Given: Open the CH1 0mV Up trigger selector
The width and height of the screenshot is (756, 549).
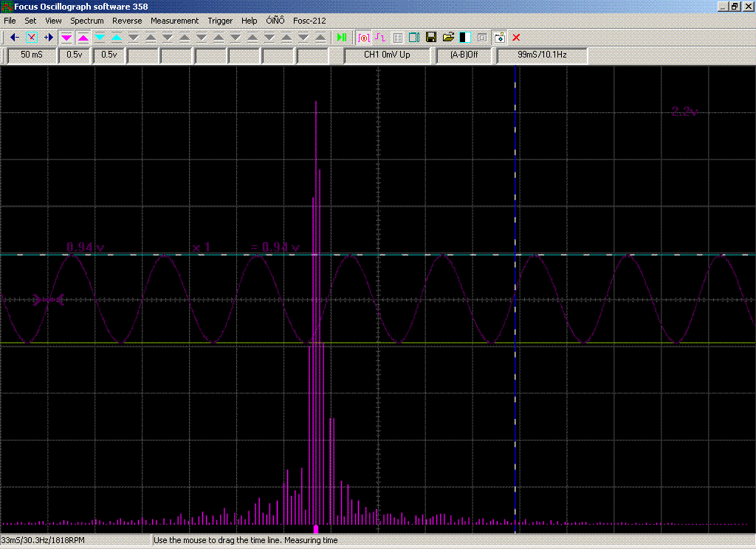Looking at the screenshot, I should tap(387, 55).
